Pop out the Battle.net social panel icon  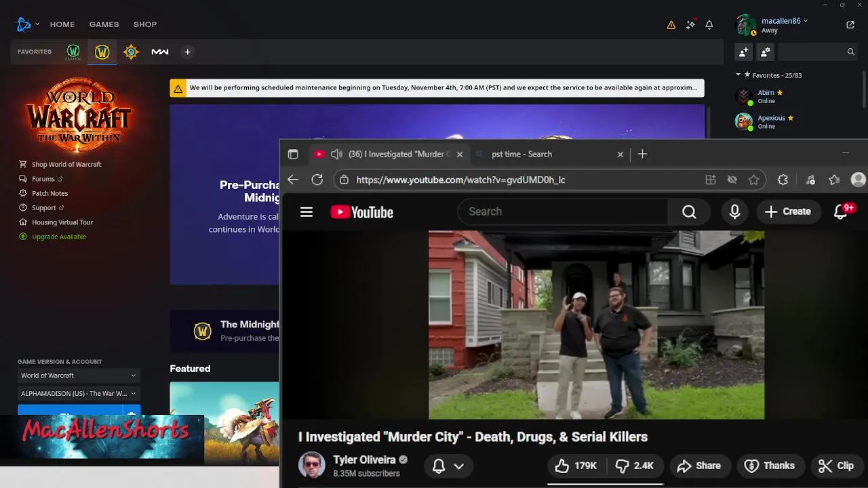[x=850, y=24]
